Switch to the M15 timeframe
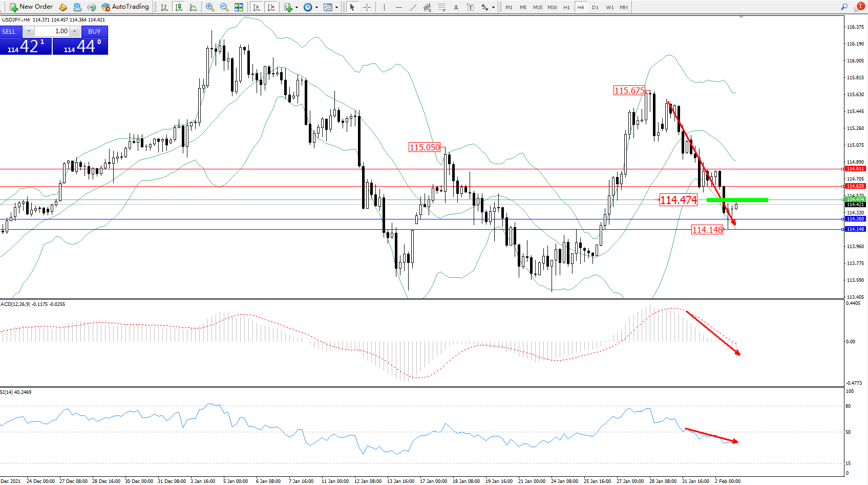Screen dimensions: 868x485 pyautogui.click(x=537, y=7)
